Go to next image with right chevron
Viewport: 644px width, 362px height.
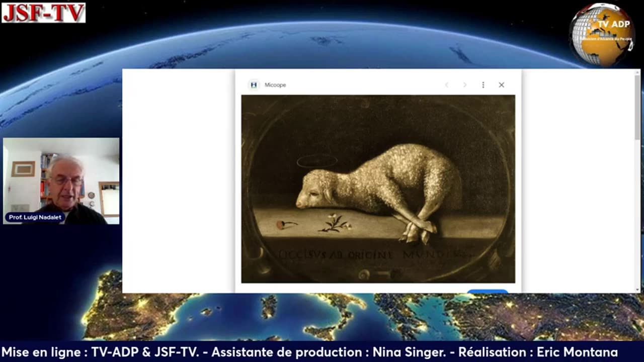coord(464,85)
